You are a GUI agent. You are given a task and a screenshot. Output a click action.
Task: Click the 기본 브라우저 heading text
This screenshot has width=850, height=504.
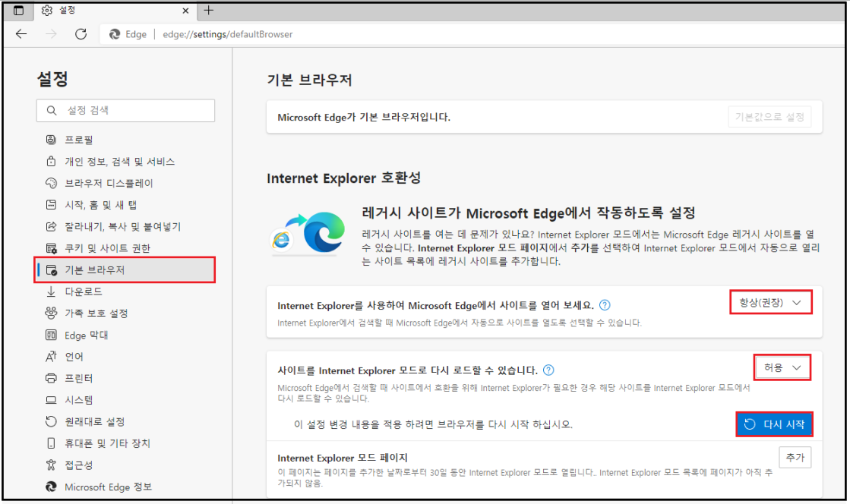click(309, 80)
